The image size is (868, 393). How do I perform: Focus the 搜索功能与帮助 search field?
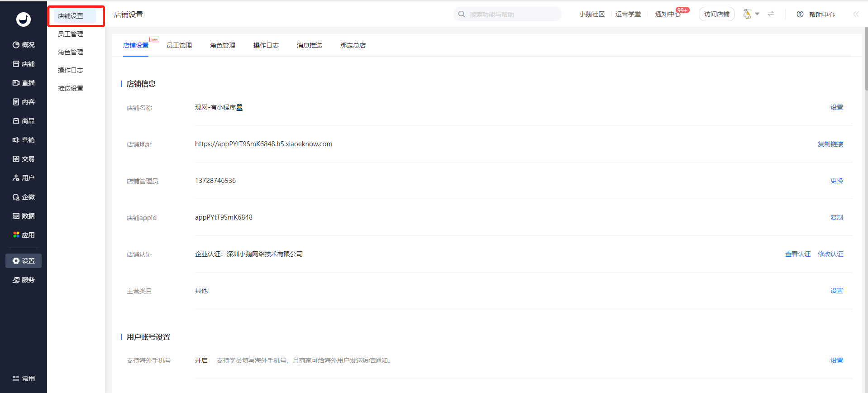(x=508, y=14)
